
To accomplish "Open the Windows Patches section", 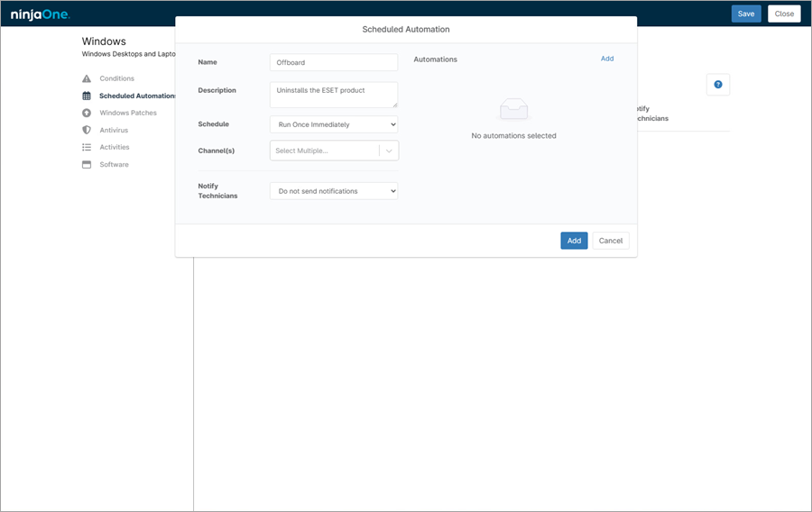I will coord(127,113).
